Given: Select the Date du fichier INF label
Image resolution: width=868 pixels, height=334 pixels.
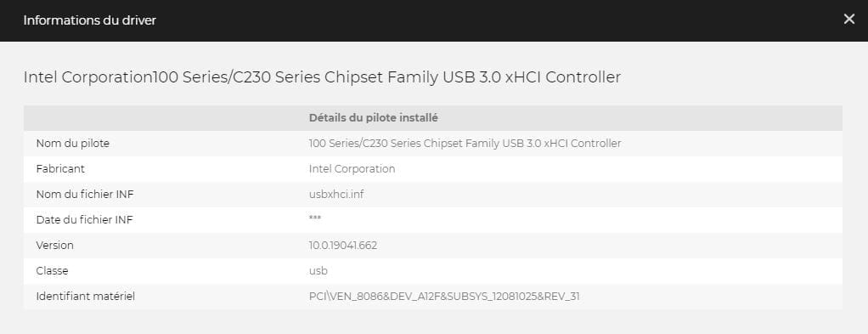Looking at the screenshot, I should coord(85,220).
